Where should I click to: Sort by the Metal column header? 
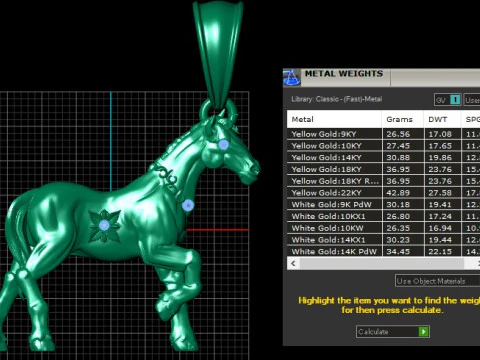click(x=334, y=119)
